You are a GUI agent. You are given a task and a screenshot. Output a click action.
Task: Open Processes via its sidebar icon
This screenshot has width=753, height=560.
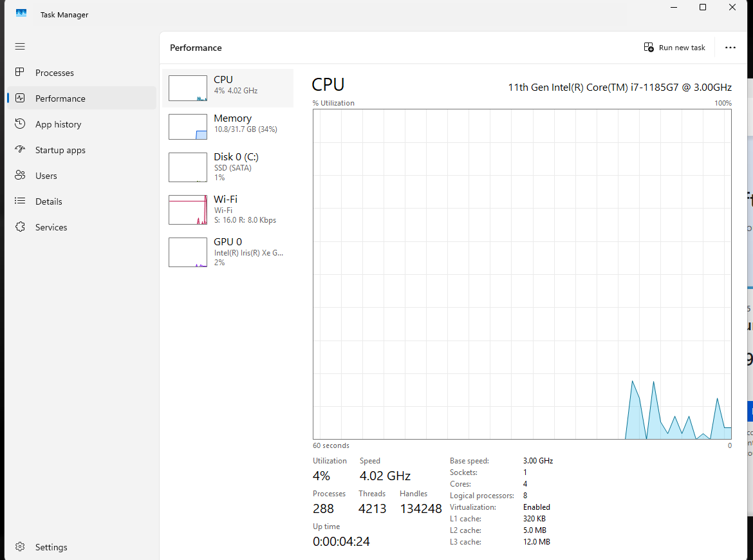(x=20, y=73)
